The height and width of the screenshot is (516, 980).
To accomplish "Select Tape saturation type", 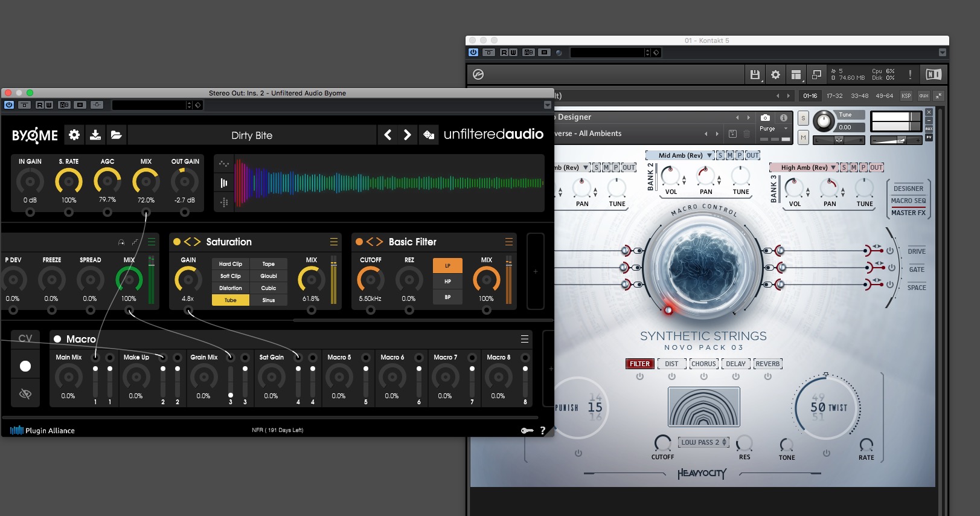I will point(269,264).
